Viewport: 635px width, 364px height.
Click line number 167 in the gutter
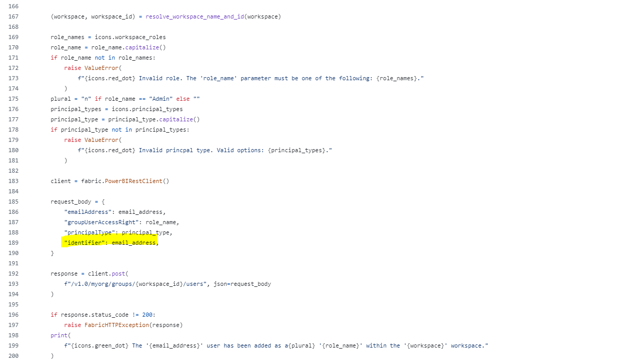[x=13, y=16]
